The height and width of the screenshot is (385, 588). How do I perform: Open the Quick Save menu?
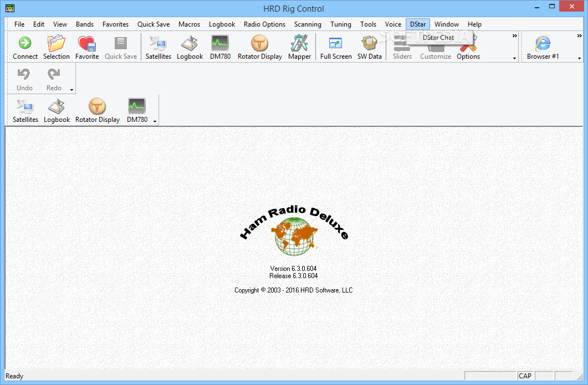point(154,24)
